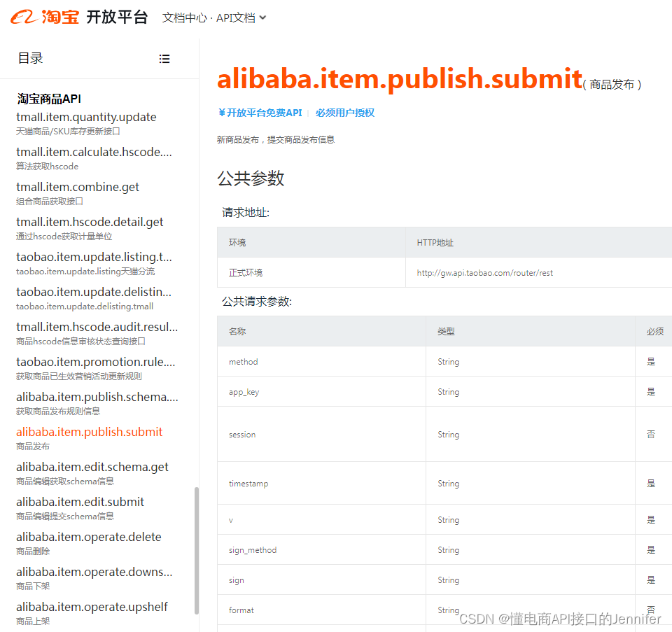Click the list view icon beside 目录
This screenshot has width=672, height=632.
tap(164, 58)
